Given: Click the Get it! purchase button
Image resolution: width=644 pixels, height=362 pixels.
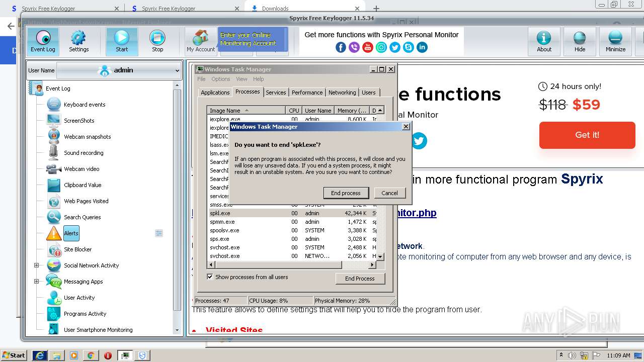Looking at the screenshot, I should (x=587, y=135).
